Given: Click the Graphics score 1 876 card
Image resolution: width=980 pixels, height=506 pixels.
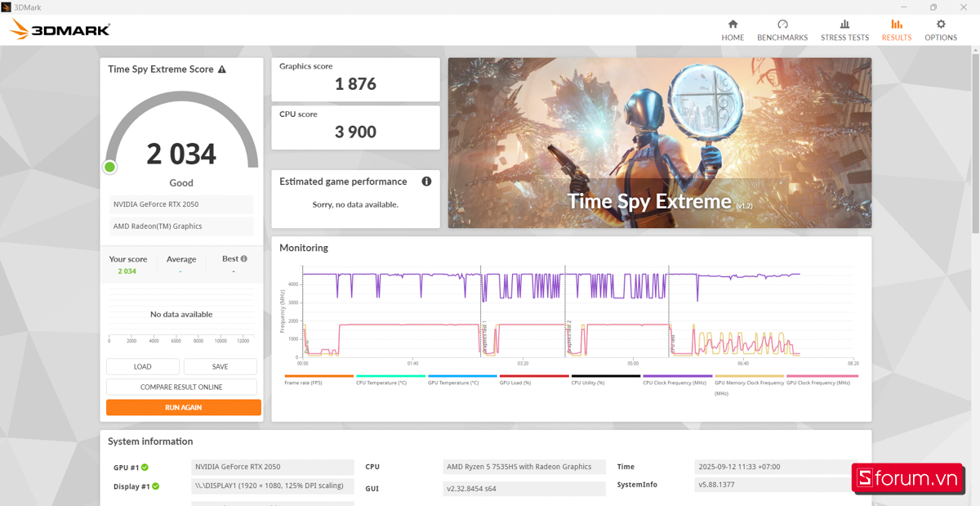Looking at the screenshot, I should point(355,79).
